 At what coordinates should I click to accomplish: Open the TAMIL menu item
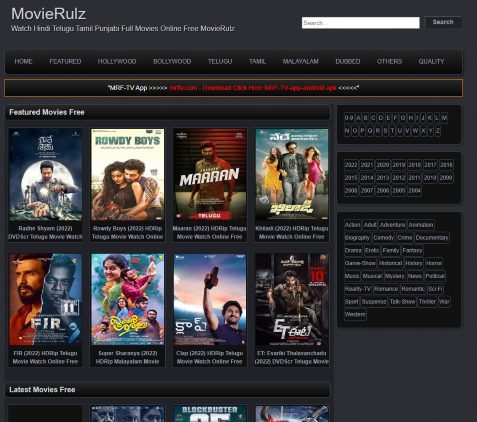tap(257, 61)
